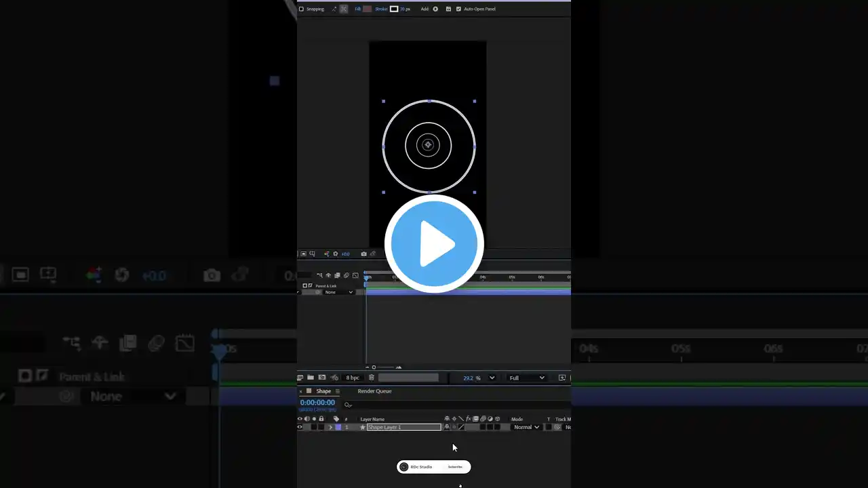Click the reset exposure icon
This screenshot has width=868, height=488.
click(x=335, y=254)
